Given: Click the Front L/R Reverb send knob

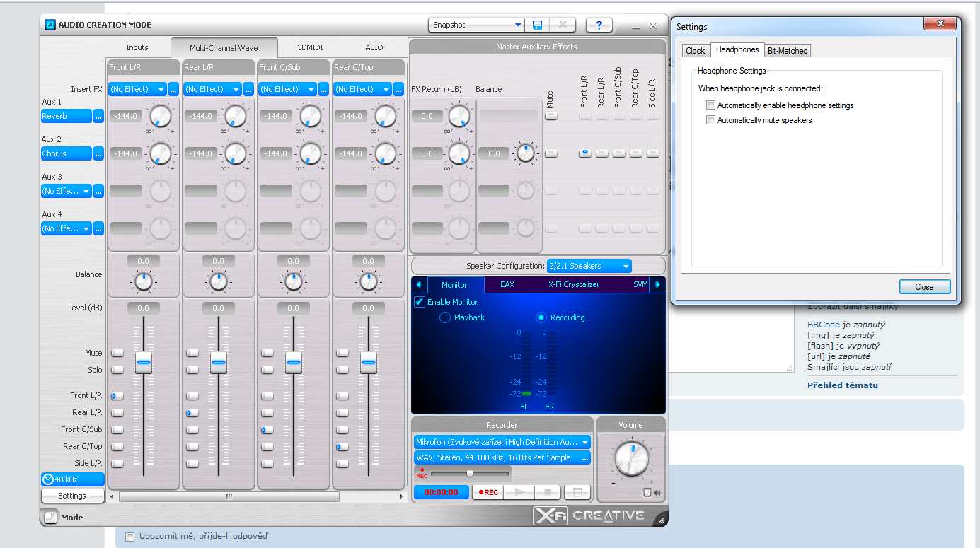Looking at the screenshot, I should point(161,116).
